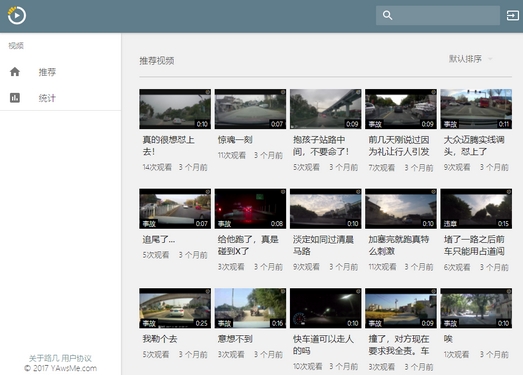Screen dimensions: 523x375
Task: Open thumbnail of 意想不到 video
Action: coord(250,308)
